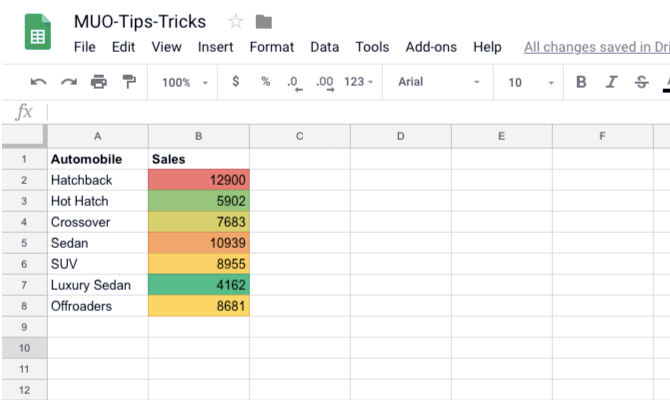Toggle bold formatting
The image size is (670, 400).
pyautogui.click(x=581, y=82)
